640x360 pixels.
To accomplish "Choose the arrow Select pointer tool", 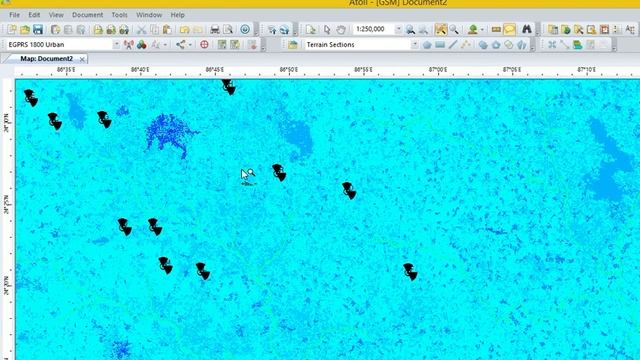I will pyautogui.click(x=327, y=29).
